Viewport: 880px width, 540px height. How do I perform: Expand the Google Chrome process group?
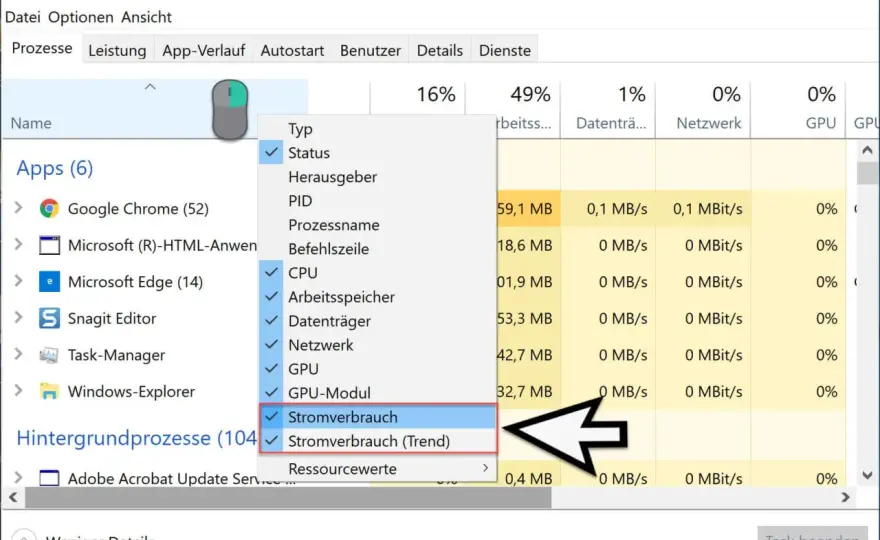pyautogui.click(x=19, y=208)
